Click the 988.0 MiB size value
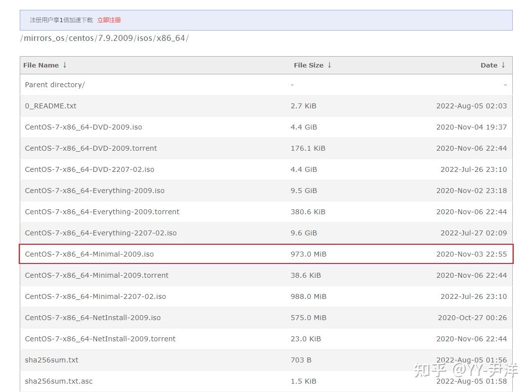 click(x=309, y=296)
